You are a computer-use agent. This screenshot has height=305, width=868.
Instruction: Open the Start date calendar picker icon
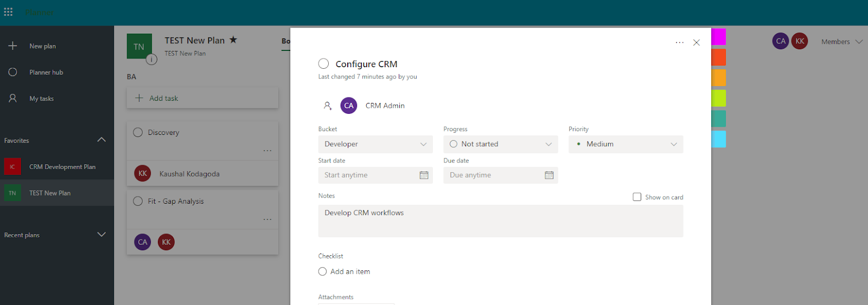424,175
